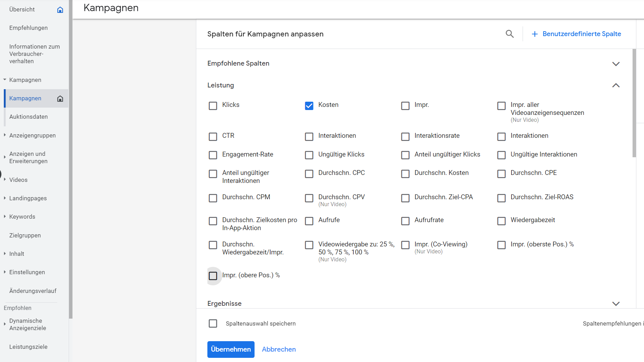Viewport: 644px width, 362px height.
Task: Tick the Durchschn. CPV checkbox
Action: point(309,198)
